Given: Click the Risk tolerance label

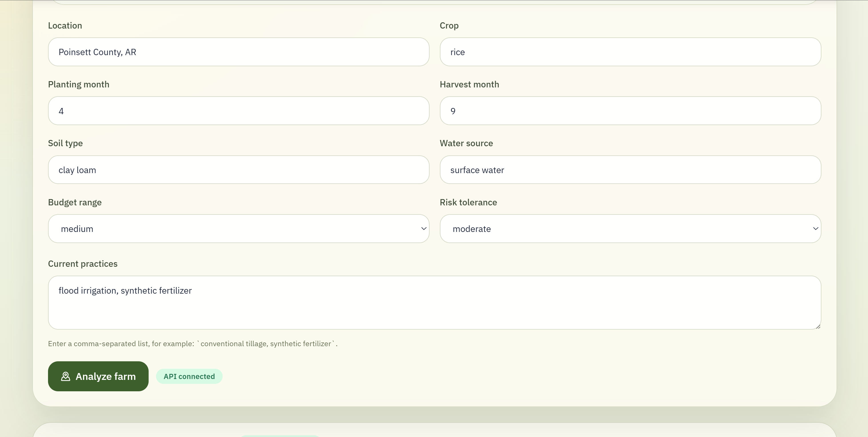Looking at the screenshot, I should click(x=468, y=202).
